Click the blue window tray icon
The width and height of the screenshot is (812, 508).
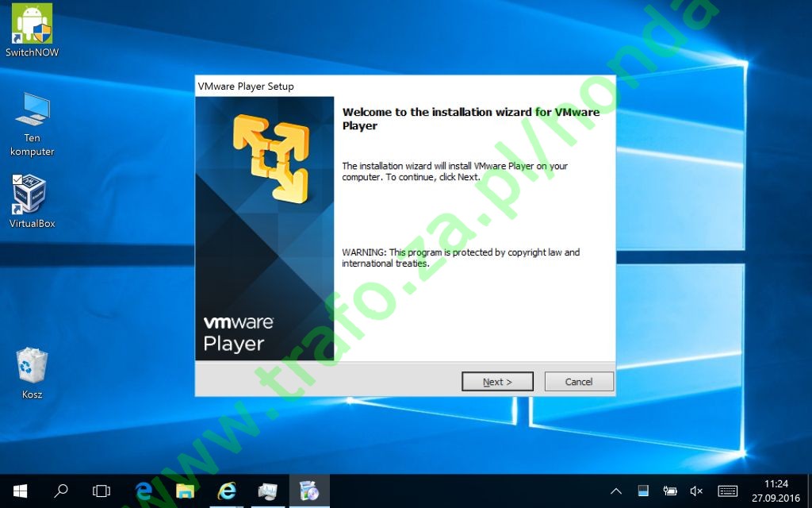point(643,491)
